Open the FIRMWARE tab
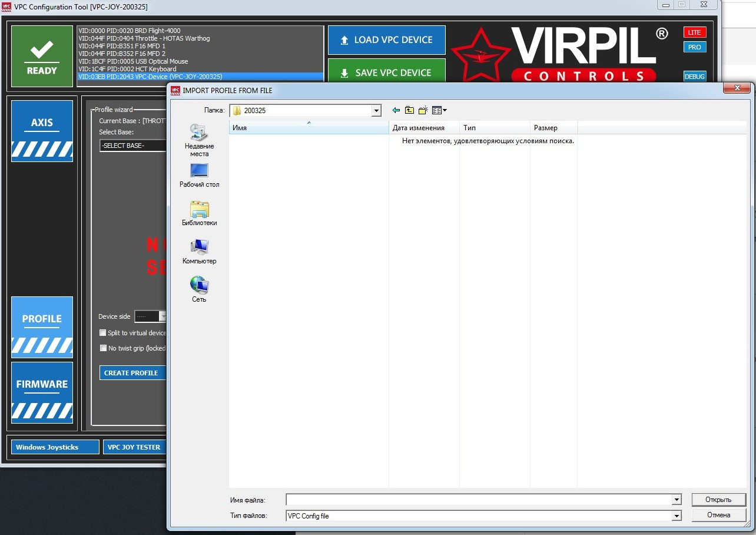756x535 pixels. point(42,392)
